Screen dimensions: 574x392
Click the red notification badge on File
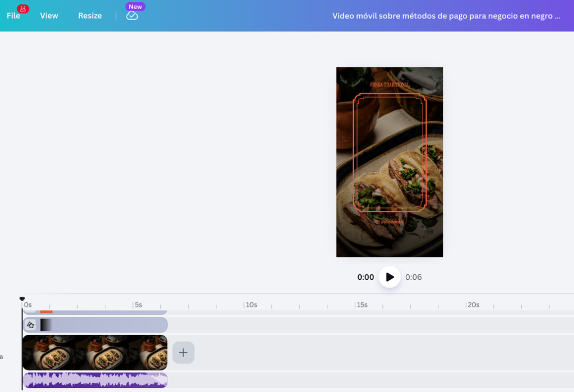click(22, 8)
